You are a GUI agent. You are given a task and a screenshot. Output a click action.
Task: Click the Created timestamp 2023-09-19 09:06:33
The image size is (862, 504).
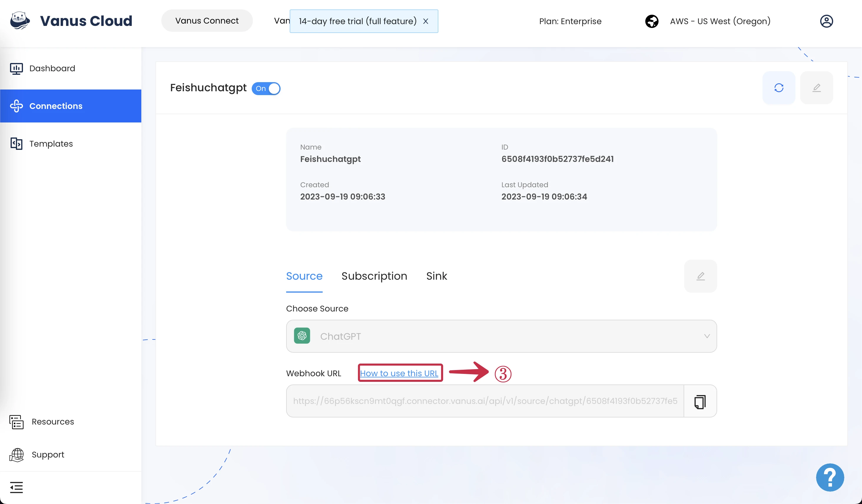pyautogui.click(x=342, y=197)
